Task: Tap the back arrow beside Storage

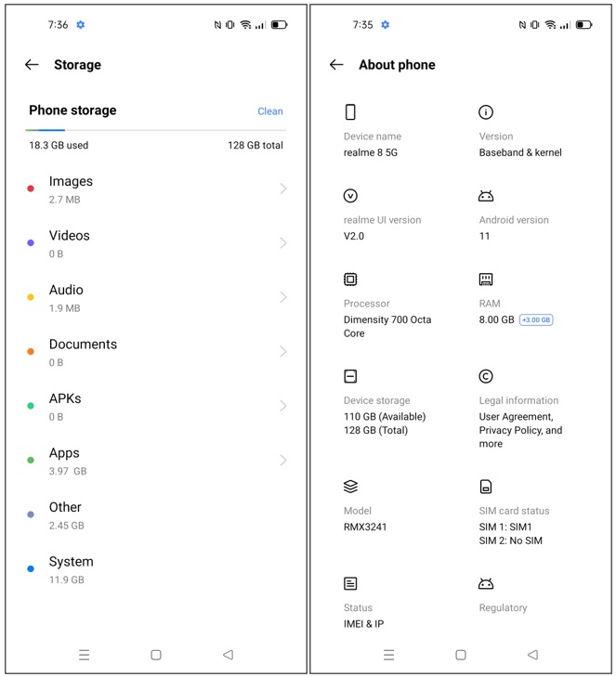Action: click(32, 65)
